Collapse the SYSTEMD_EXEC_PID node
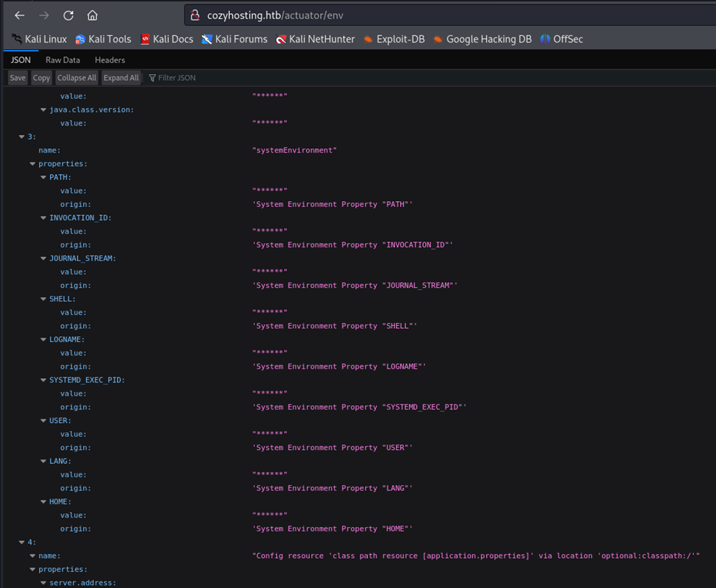This screenshot has width=716, height=588. pos(43,380)
